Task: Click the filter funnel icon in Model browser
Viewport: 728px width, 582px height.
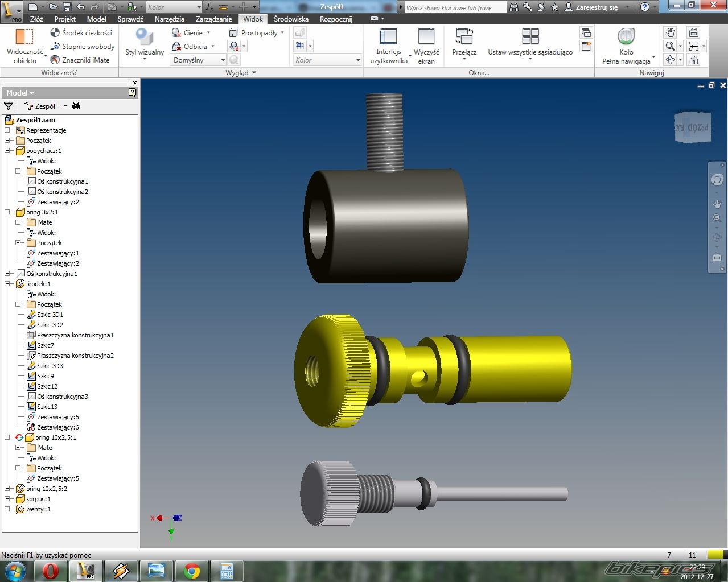Action: (9, 106)
